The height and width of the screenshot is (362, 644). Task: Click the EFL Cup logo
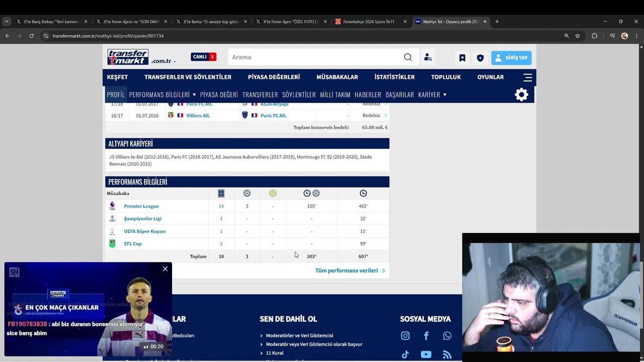[x=112, y=244]
